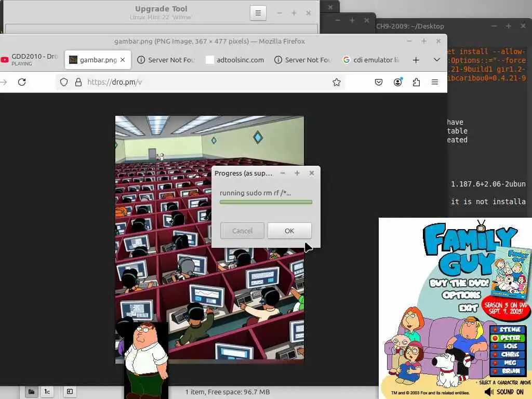Select the Chris character option
This screenshot has width=532, height=399.
[507, 354]
